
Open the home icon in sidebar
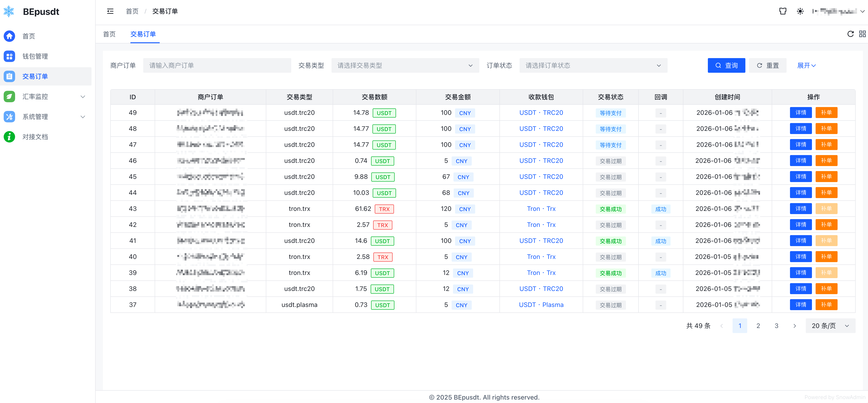pyautogui.click(x=9, y=36)
